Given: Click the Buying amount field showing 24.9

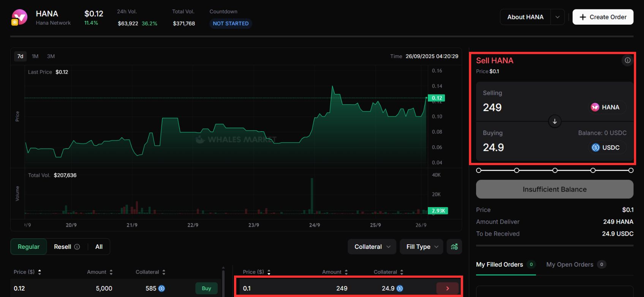Looking at the screenshot, I should click(x=493, y=148).
